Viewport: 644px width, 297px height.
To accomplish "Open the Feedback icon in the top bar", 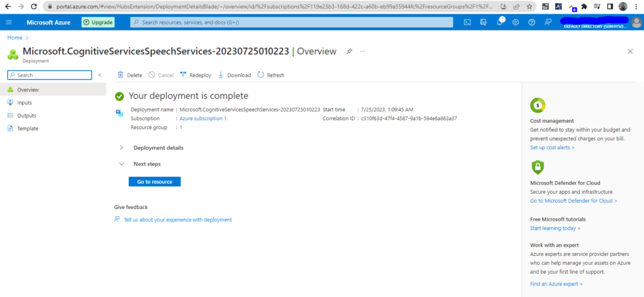I will (x=548, y=23).
